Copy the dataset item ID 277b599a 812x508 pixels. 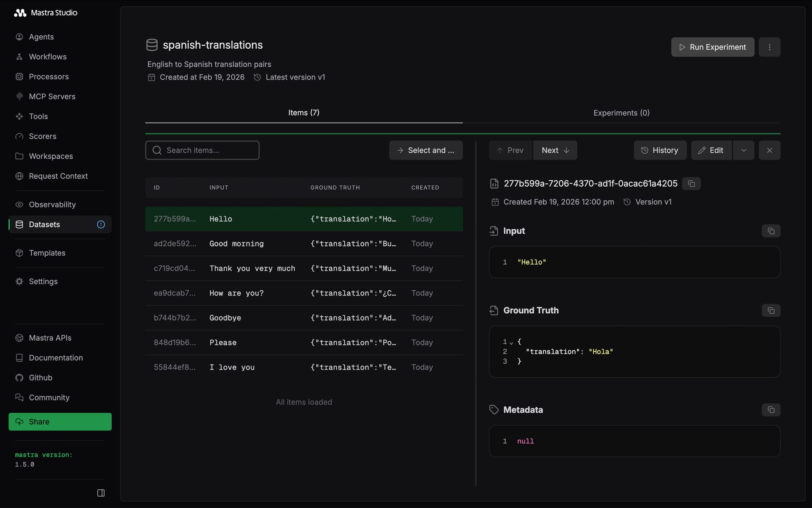click(691, 183)
